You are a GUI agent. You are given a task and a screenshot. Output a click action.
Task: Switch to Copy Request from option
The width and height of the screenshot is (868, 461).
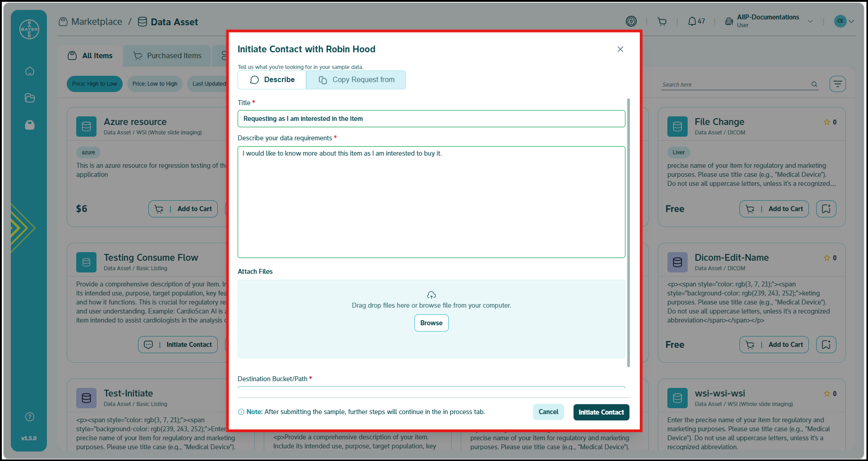click(356, 79)
